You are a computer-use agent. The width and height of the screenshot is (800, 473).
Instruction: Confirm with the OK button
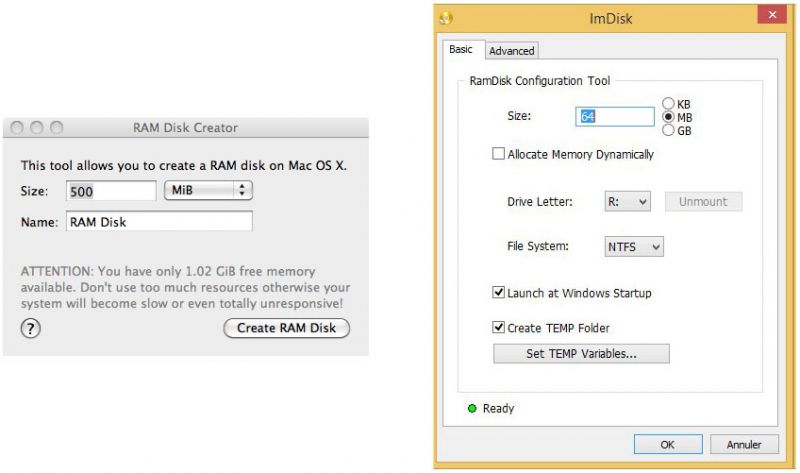click(x=668, y=444)
